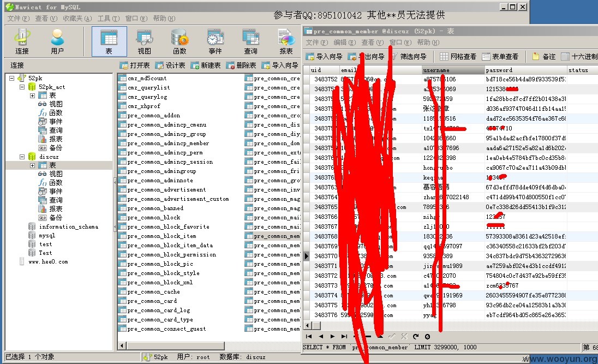The image size is (598, 364).
Task: Click 筛选向导 (Filter Wizard) in table window
Action: pos(409,56)
